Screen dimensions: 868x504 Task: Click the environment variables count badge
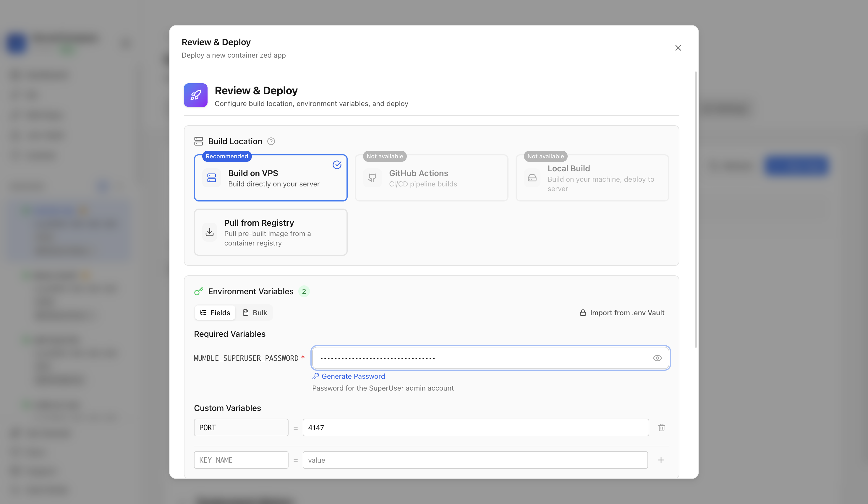(x=304, y=291)
